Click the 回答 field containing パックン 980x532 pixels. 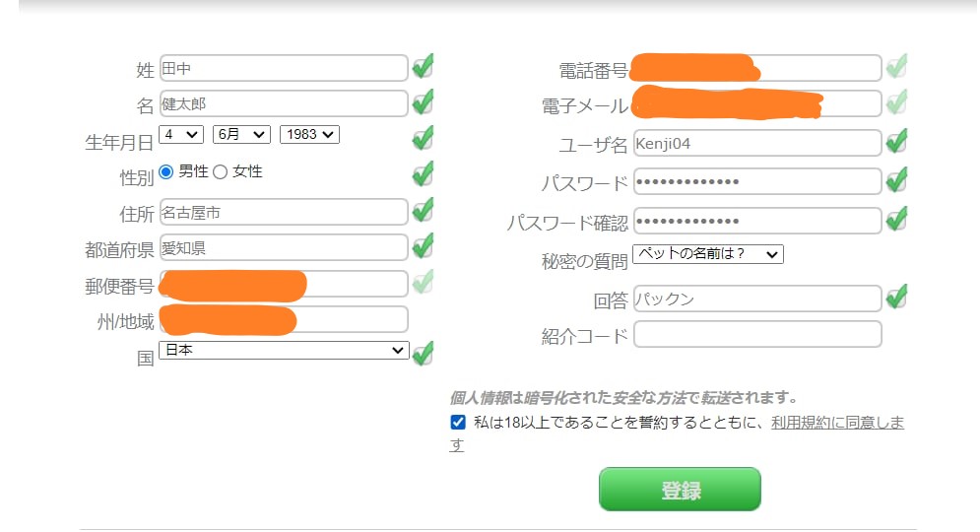(x=757, y=299)
